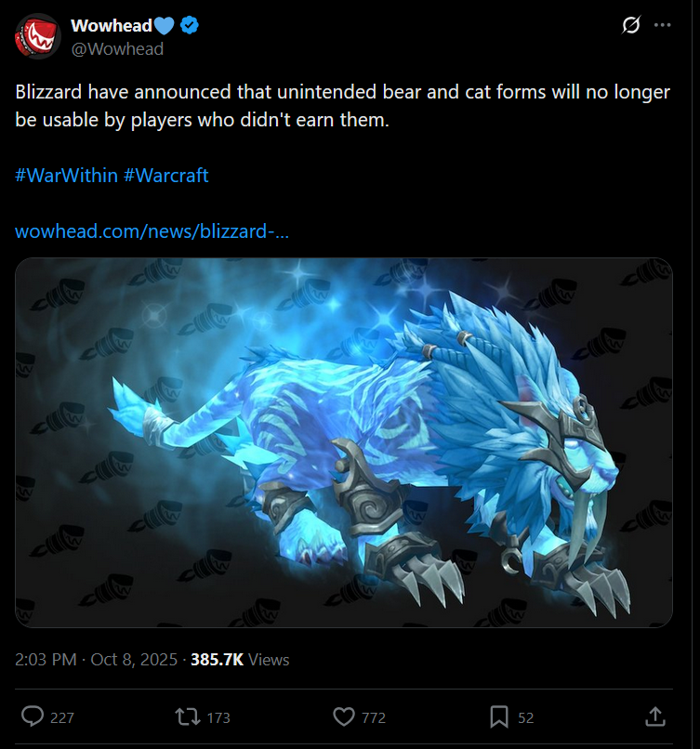The width and height of the screenshot is (700, 749).
Task: Click the Wowhead display name
Action: click(112, 25)
